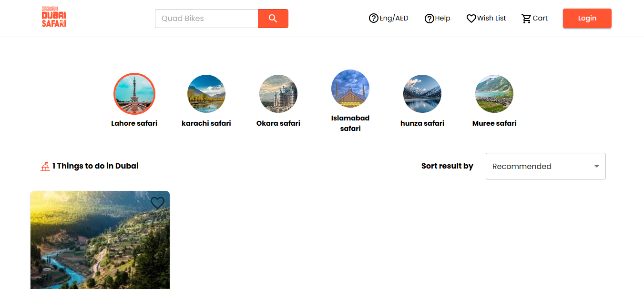This screenshot has width=644, height=289.
Task: Type in the Quad Bikes search field
Action: click(206, 19)
